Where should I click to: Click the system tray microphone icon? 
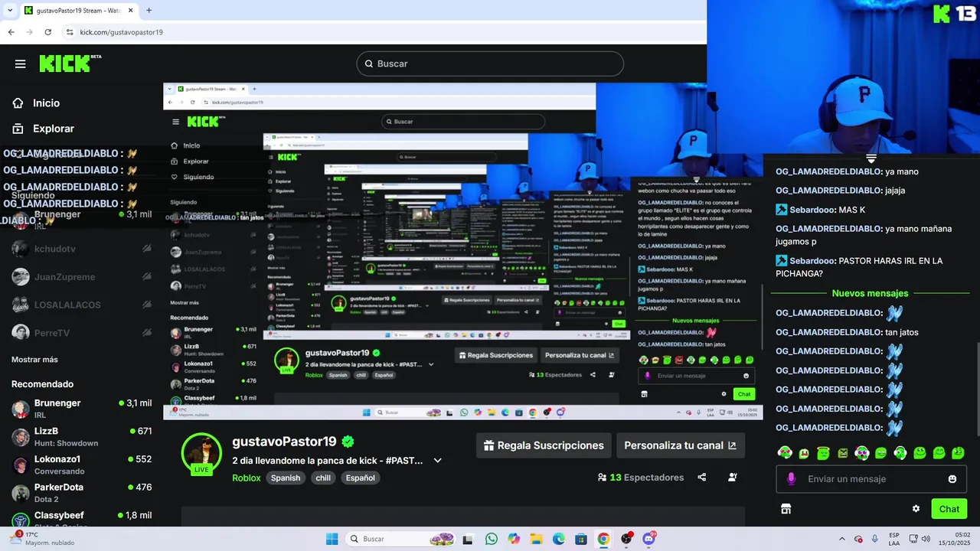(874, 539)
